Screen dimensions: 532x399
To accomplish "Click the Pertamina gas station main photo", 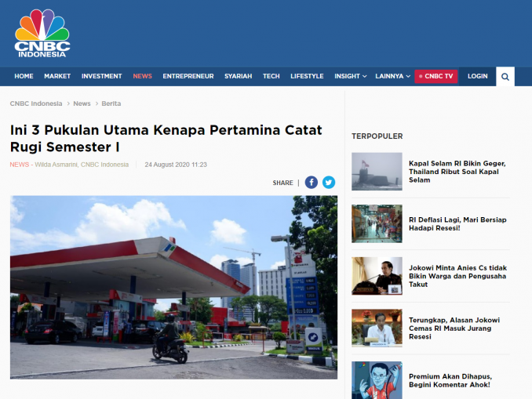I will point(173,287).
